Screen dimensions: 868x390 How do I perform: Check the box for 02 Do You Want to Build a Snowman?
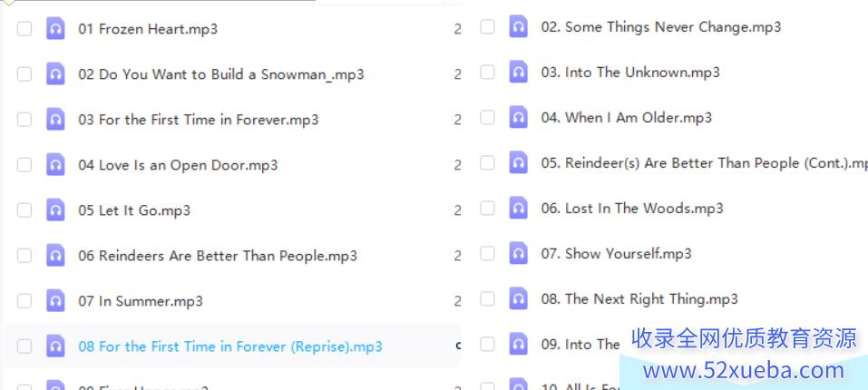pyautogui.click(x=24, y=74)
